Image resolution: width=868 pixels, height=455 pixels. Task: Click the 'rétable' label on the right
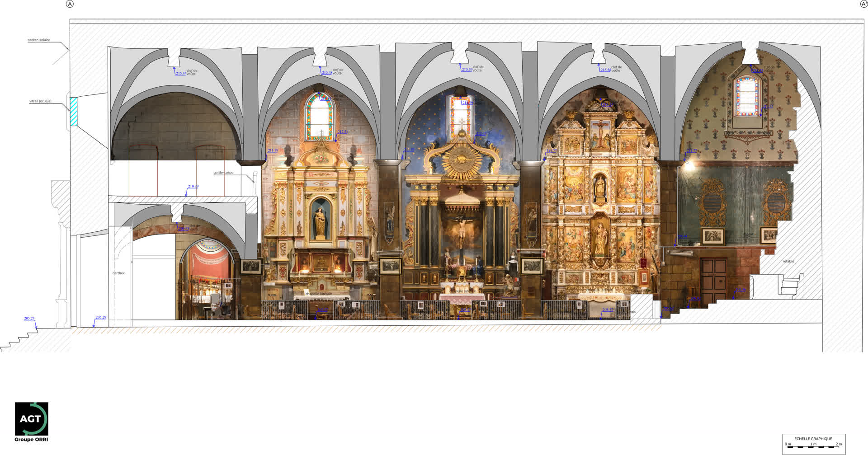[x=788, y=261]
